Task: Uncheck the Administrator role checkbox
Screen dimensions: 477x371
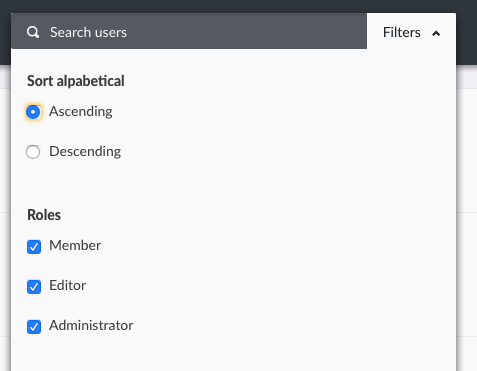Action: pos(34,327)
